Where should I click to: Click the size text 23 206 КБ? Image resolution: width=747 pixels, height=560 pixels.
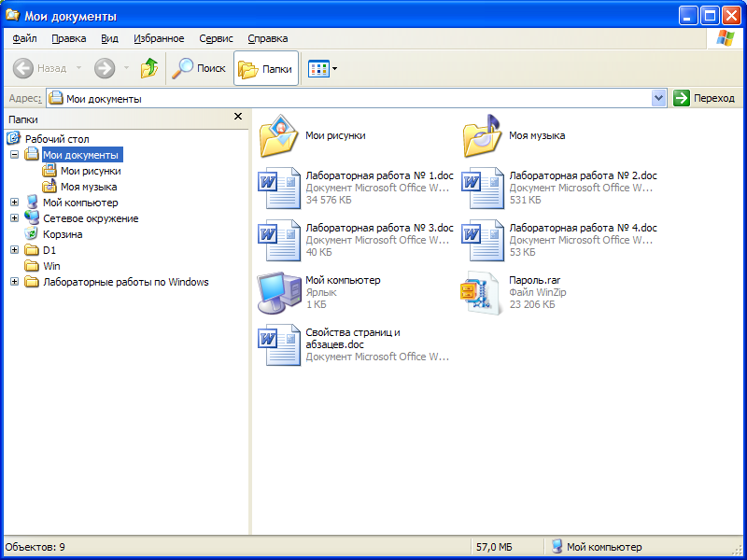point(532,304)
